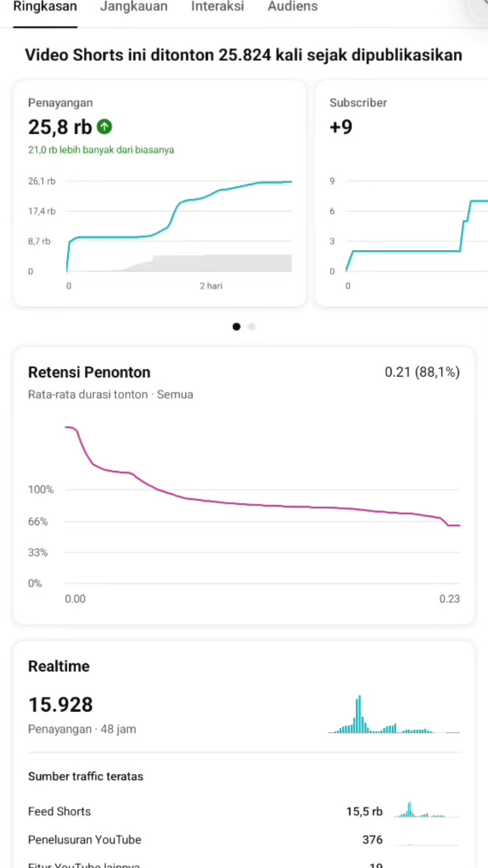Screen dimensions: 488x868
Task: Select the Ringkasan tab
Action: [45, 6]
